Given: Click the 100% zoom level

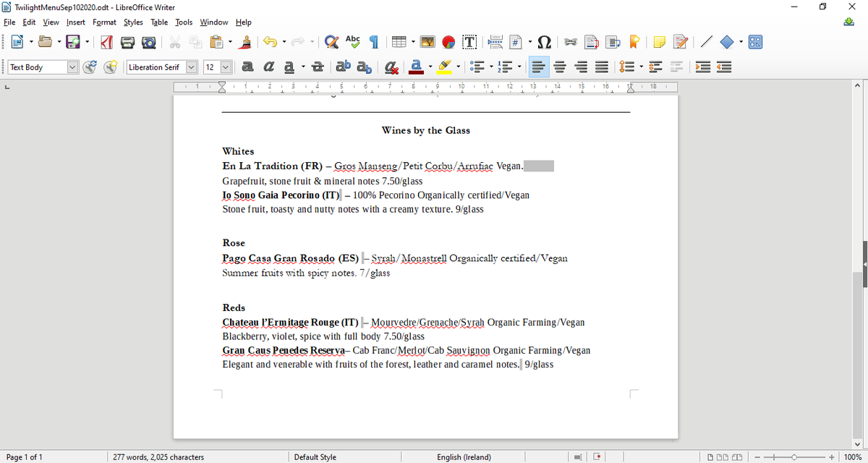Looking at the screenshot, I should tap(854, 457).
